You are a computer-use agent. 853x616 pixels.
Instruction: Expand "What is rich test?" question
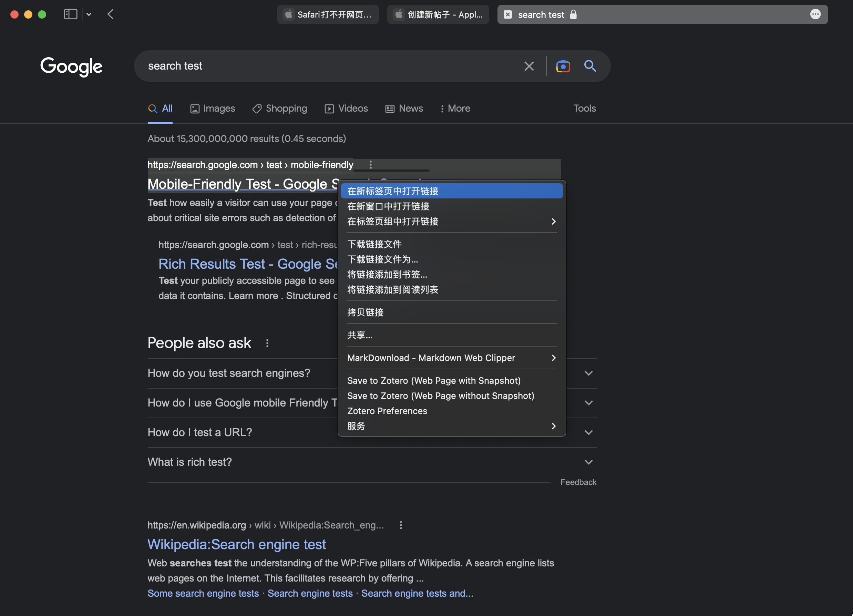[x=589, y=462]
